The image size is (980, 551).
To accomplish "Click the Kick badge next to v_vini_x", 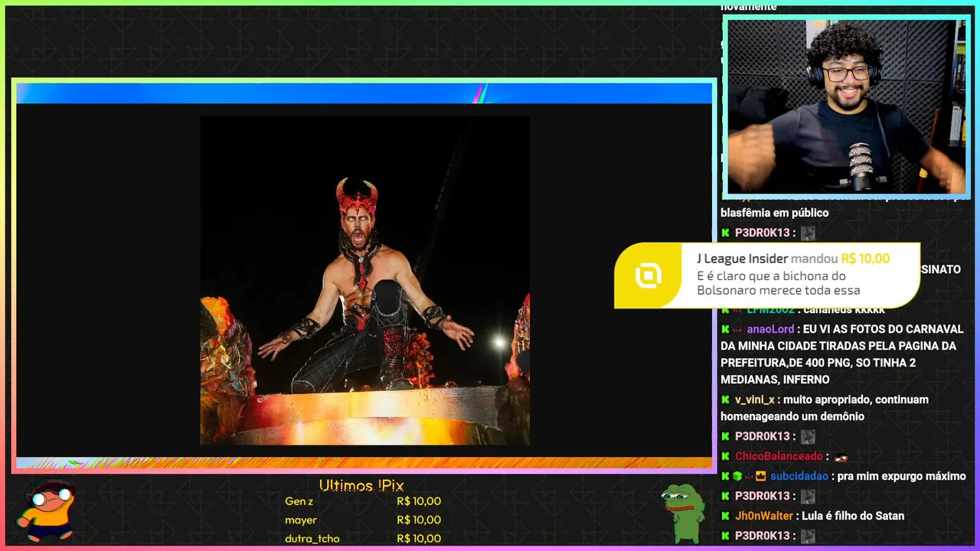I will click(x=725, y=399).
